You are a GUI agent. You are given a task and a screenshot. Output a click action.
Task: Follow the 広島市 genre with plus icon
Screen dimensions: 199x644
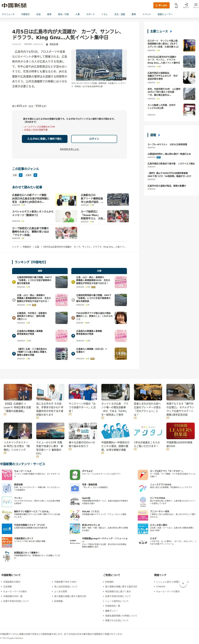36,175
